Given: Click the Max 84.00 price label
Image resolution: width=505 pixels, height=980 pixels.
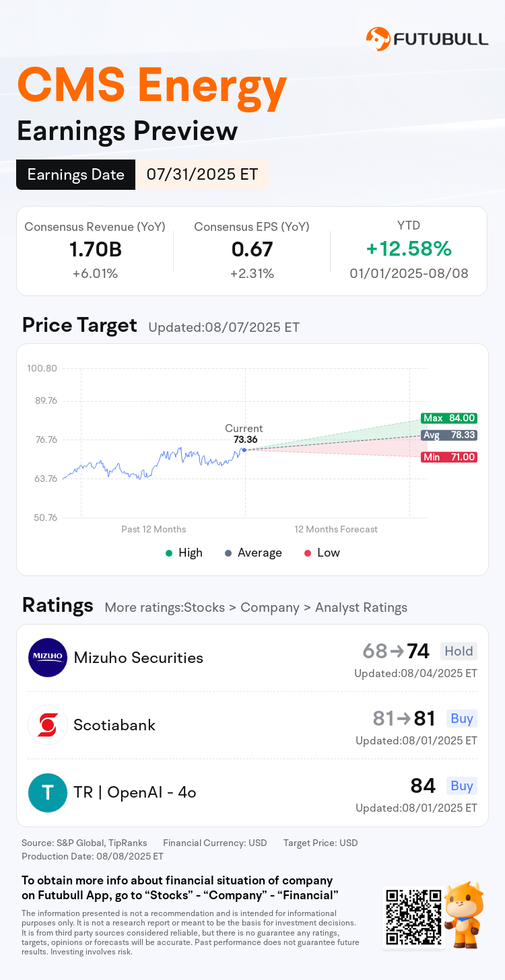Looking at the screenshot, I should [449, 418].
